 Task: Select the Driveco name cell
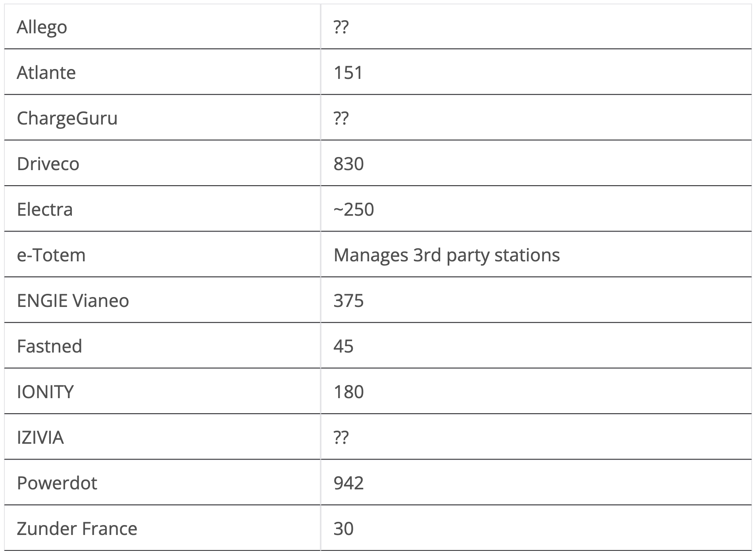point(162,163)
